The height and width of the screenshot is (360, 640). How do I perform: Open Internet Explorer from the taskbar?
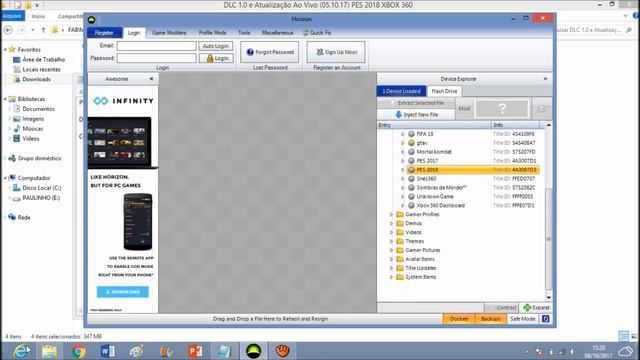tap(21, 351)
